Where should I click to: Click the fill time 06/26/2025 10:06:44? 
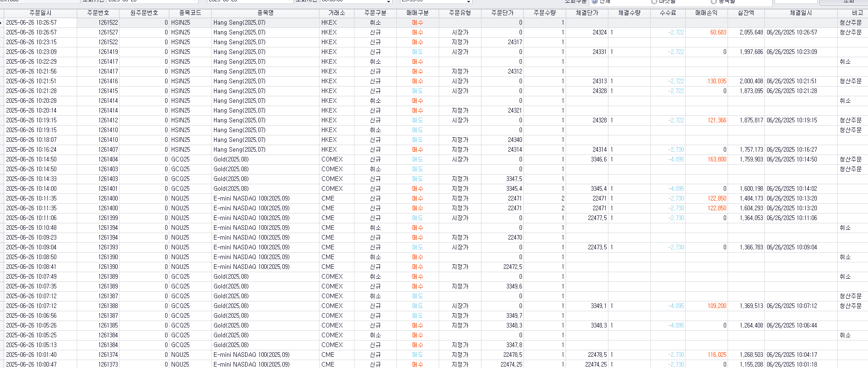(x=792, y=326)
